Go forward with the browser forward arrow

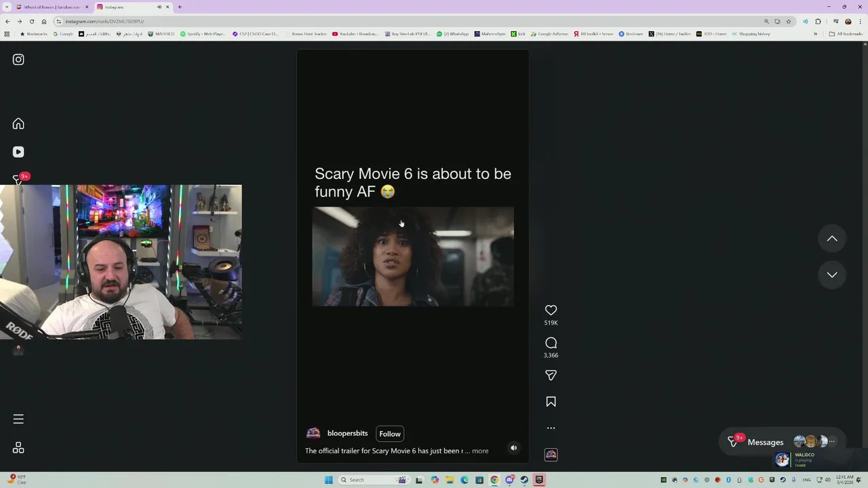click(20, 21)
